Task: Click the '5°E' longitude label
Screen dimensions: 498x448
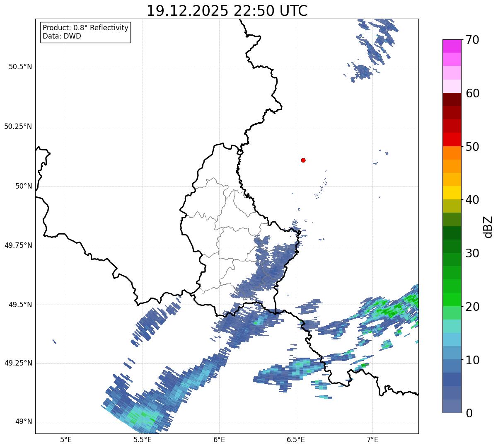Action: pos(66,439)
